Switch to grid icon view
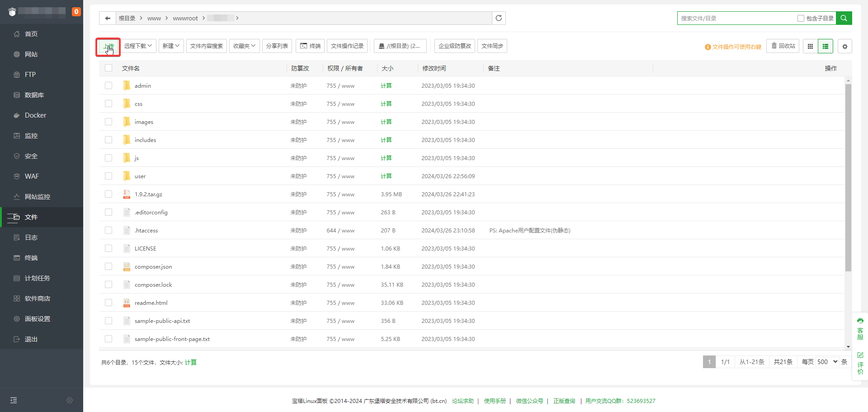The width and height of the screenshot is (868, 412). (810, 46)
